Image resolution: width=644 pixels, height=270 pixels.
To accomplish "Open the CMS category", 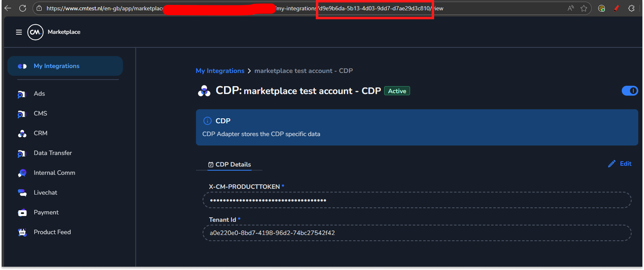I will (x=40, y=113).
